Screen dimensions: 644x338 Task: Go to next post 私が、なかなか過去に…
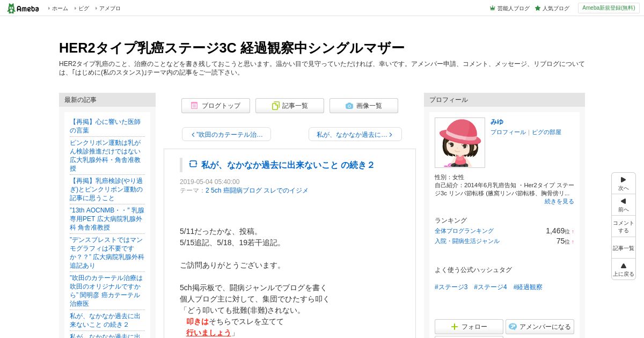pos(355,134)
